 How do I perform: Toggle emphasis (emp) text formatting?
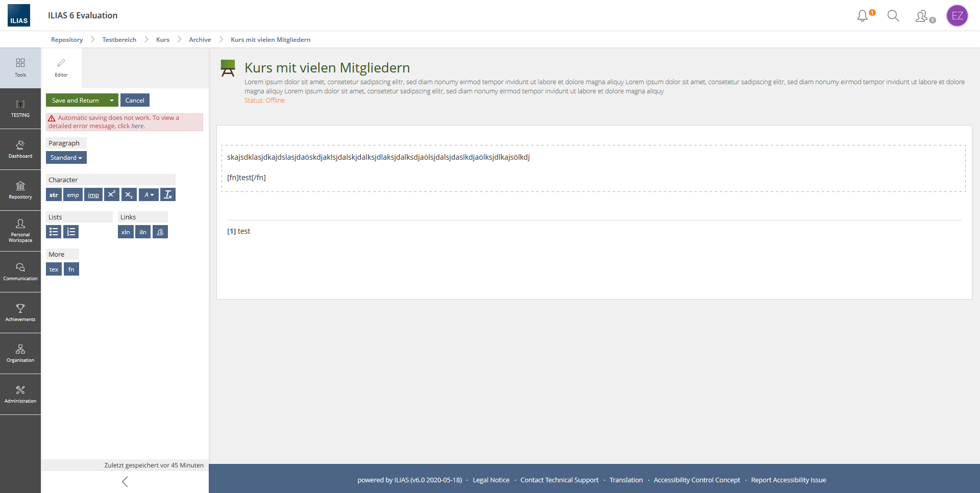point(73,194)
